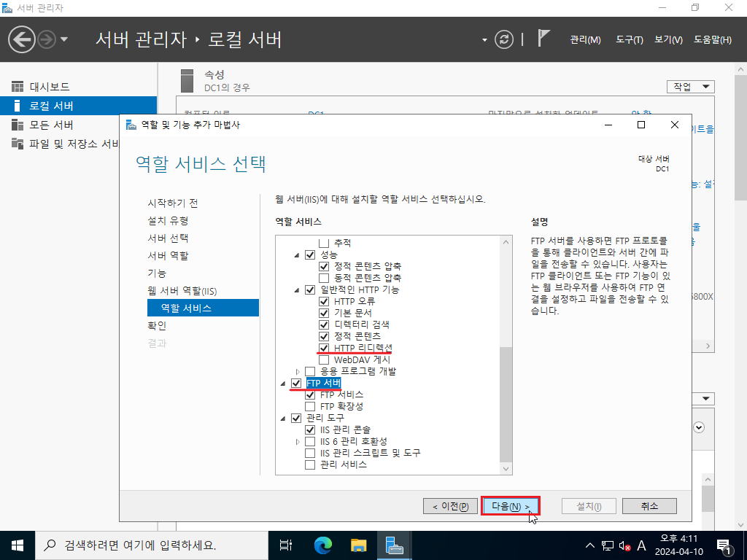This screenshot has height=560, width=747.
Task: Open Task View on the taskbar
Action: click(285, 545)
